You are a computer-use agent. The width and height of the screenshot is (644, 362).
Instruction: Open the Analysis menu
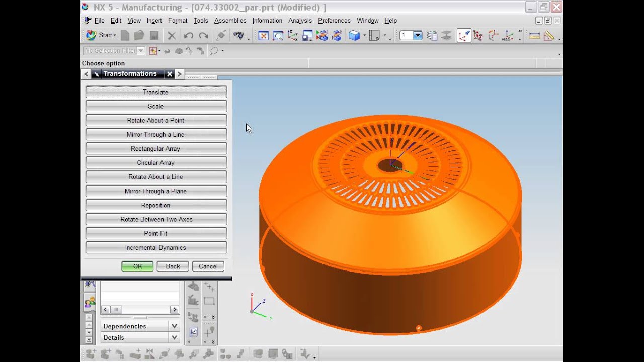click(300, 21)
